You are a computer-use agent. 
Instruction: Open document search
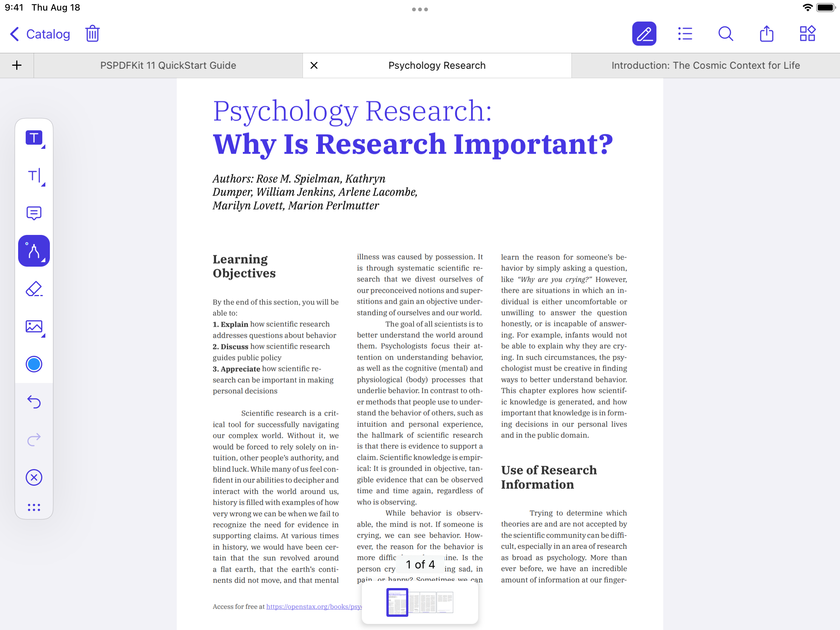coord(725,34)
